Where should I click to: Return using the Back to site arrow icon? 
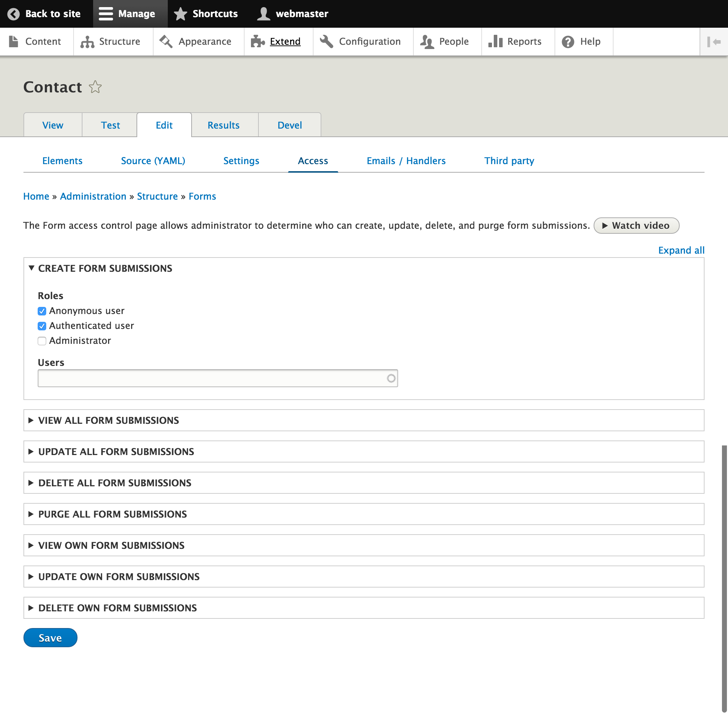tap(14, 13)
